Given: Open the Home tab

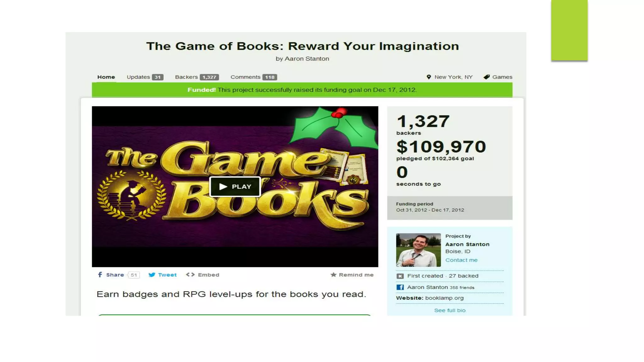Looking at the screenshot, I should (106, 77).
